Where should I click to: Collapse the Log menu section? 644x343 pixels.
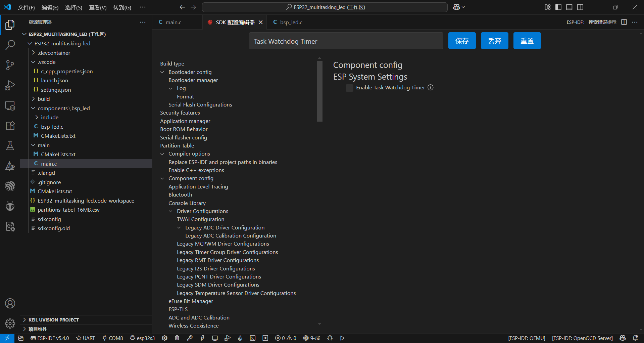tap(171, 88)
